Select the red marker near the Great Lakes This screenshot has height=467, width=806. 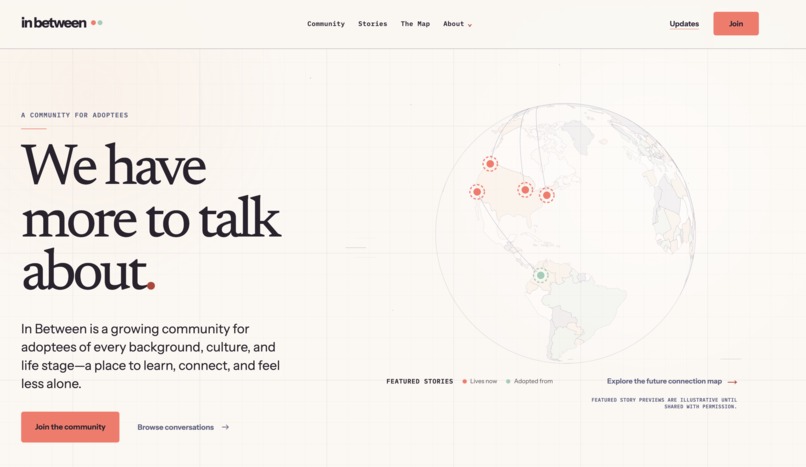(525, 190)
